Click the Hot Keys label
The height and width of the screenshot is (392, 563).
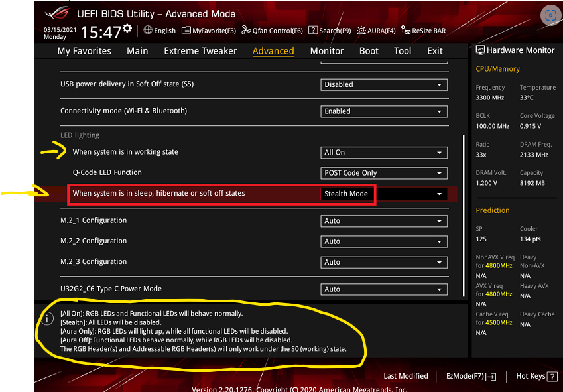[531, 376]
